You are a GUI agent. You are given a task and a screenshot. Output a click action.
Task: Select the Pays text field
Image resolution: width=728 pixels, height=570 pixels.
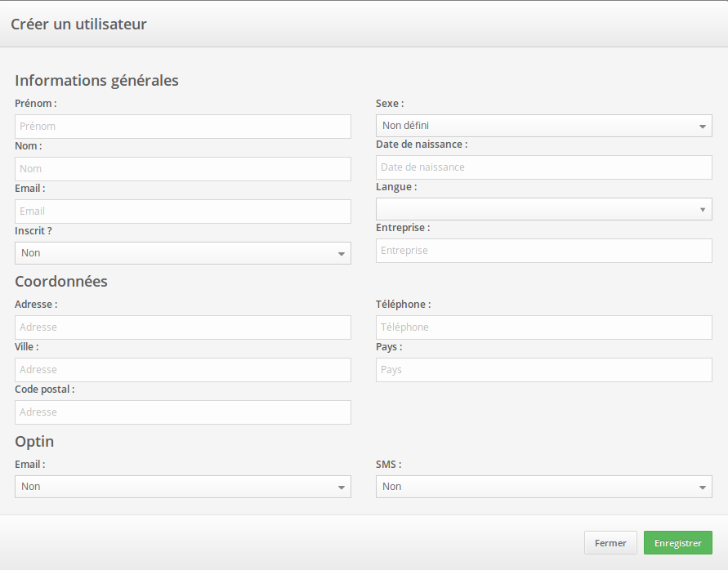(543, 370)
